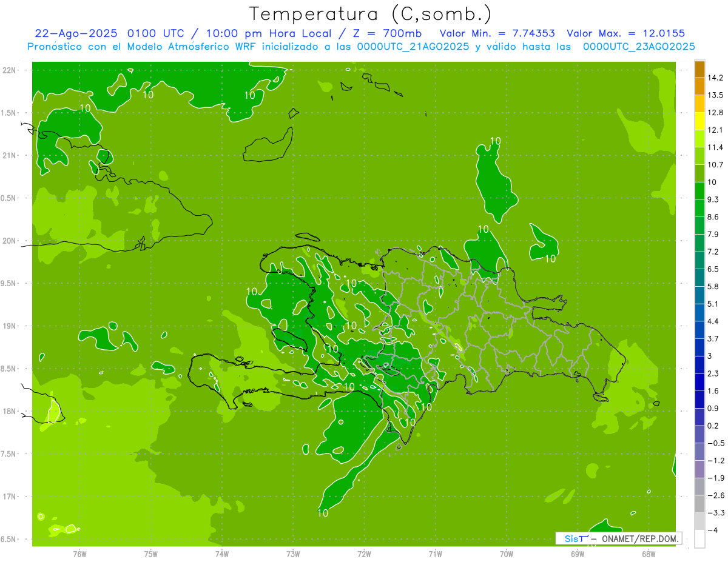Image resolution: width=728 pixels, height=562 pixels.
Task: Select "Valor Max. = 12.0155" in header
Action: [626, 33]
